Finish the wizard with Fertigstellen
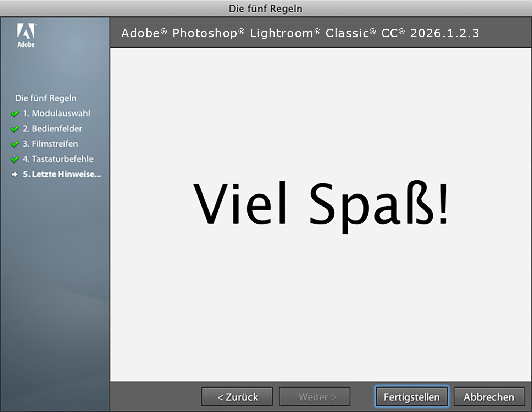The height and width of the screenshot is (412, 532). (412, 397)
